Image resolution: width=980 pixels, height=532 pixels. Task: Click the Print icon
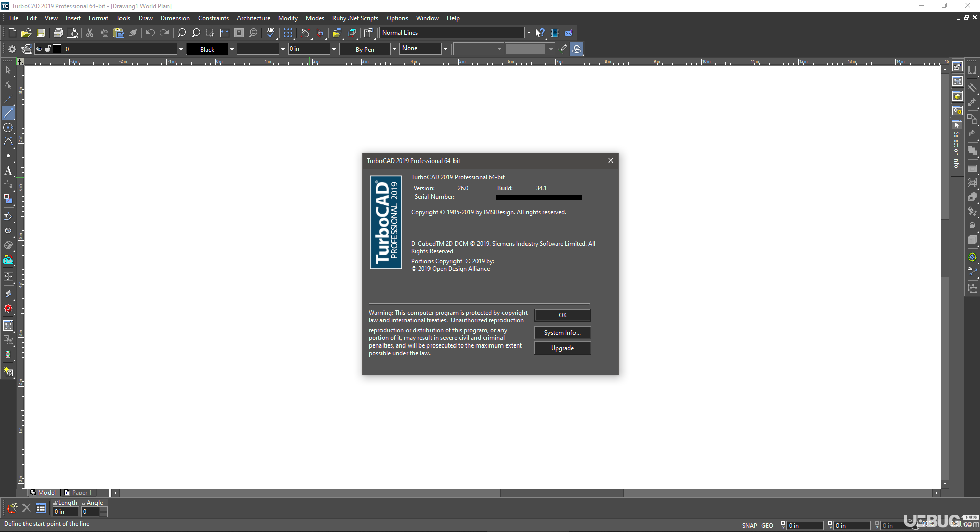58,33
